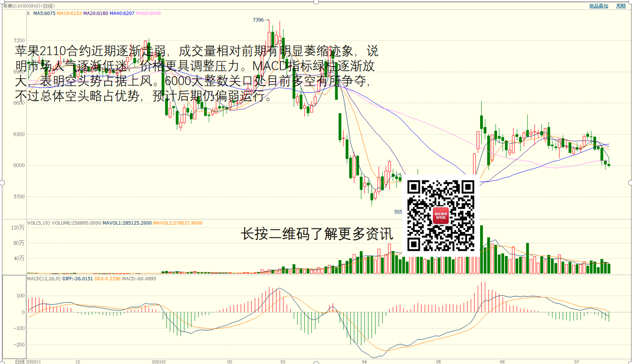Open the 商品叠加 overlay link
The width and height of the screenshot is (632, 364).
click(x=599, y=6)
